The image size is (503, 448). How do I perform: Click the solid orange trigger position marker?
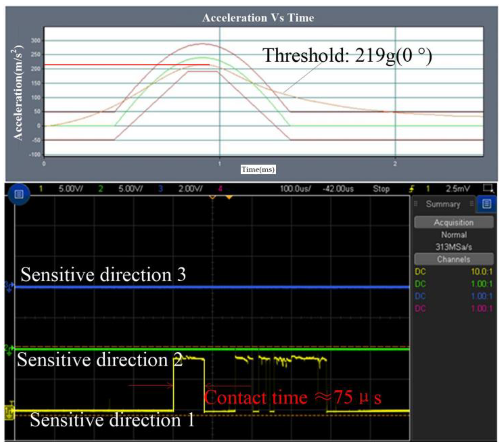click(x=229, y=197)
